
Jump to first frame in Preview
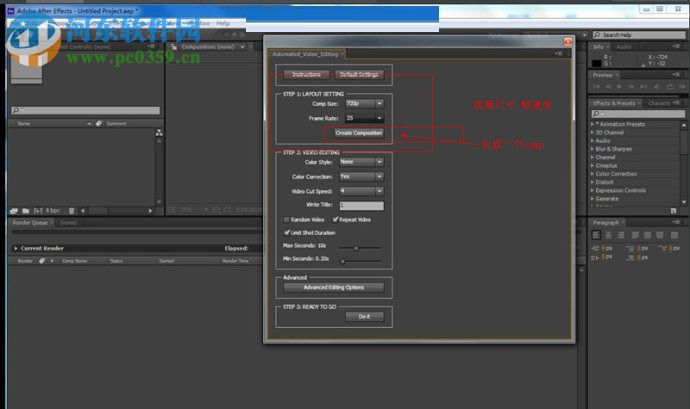596,86
